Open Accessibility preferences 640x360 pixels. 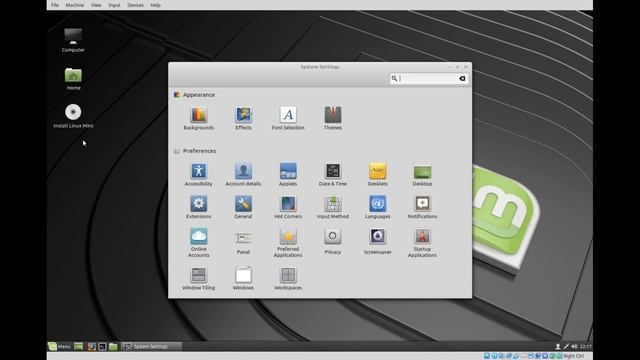(x=198, y=175)
